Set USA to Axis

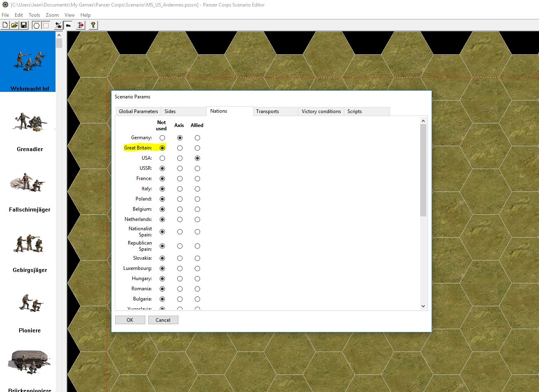click(x=180, y=158)
